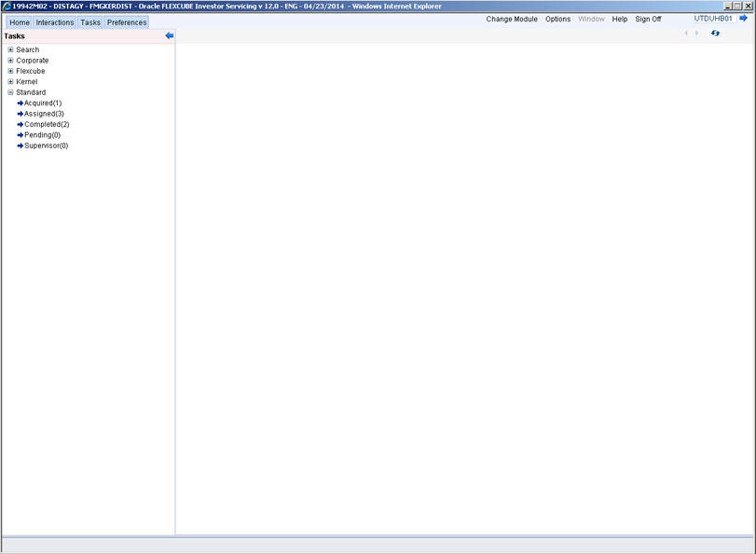Select the Search label in tree
Image resolution: width=756 pixels, height=554 pixels.
pyautogui.click(x=27, y=49)
